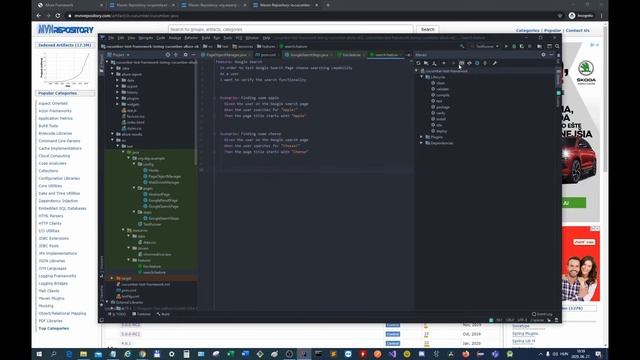Viewport: 640px width, 360px height.
Task: Collapse the allure-report folder
Action: point(113,74)
